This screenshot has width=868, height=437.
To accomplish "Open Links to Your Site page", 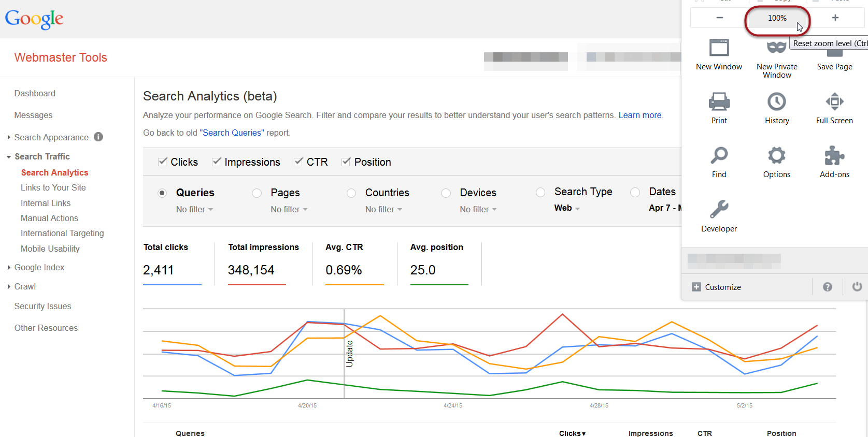I will (x=53, y=188).
